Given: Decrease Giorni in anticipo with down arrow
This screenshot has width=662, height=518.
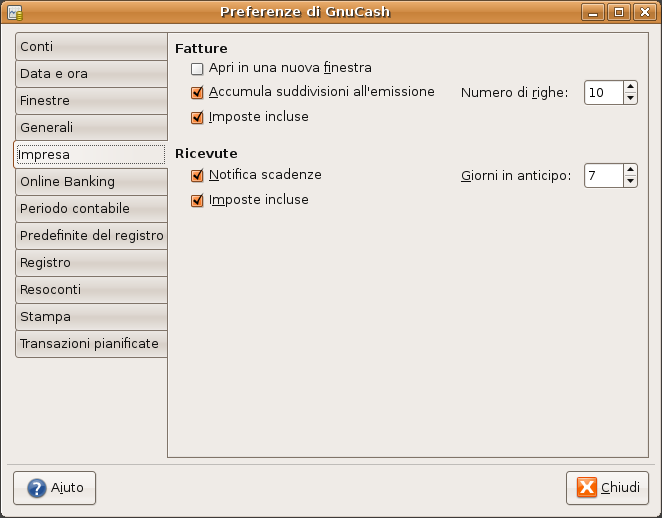Looking at the screenshot, I should [x=630, y=181].
